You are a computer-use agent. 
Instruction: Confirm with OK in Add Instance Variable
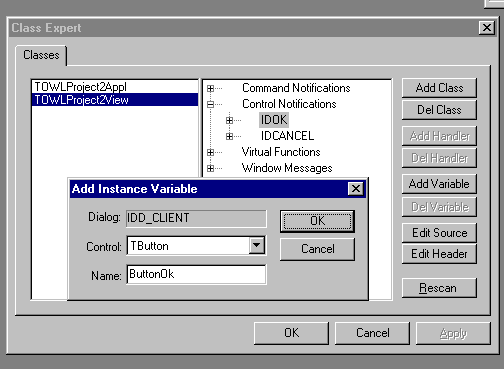(317, 221)
